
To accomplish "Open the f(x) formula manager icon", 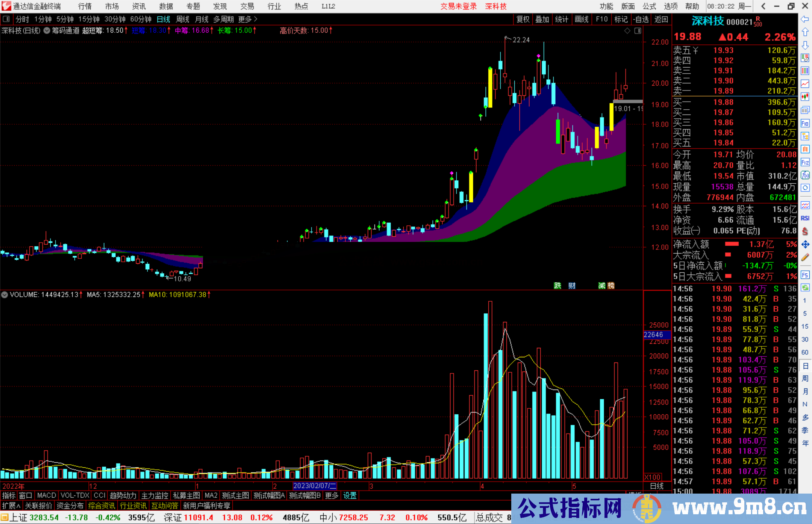I will (x=805, y=175).
